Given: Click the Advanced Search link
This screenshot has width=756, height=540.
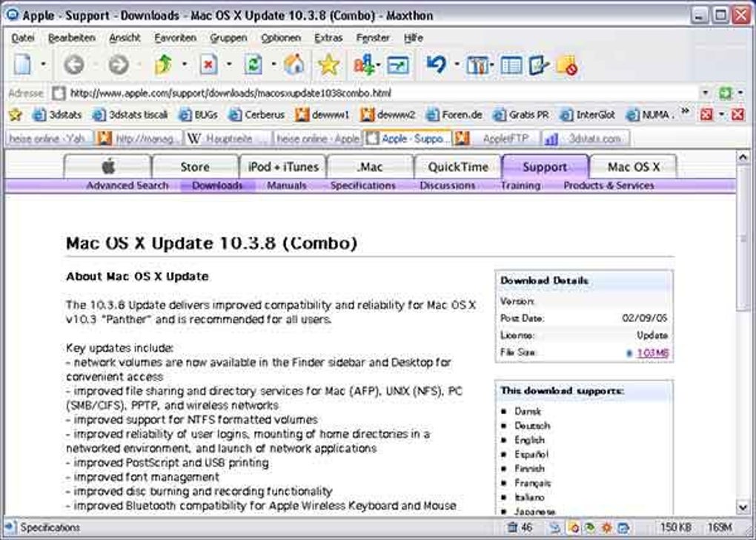Looking at the screenshot, I should [x=127, y=185].
